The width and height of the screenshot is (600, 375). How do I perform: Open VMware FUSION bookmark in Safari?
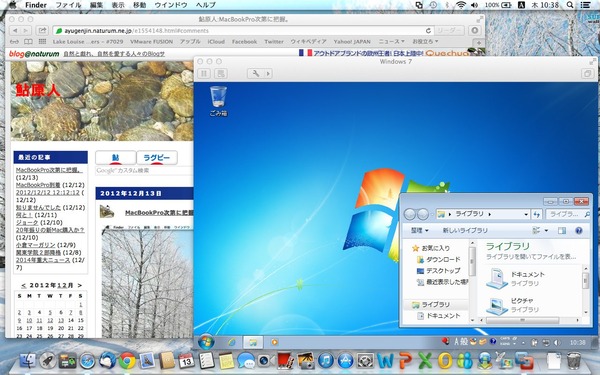click(x=152, y=41)
